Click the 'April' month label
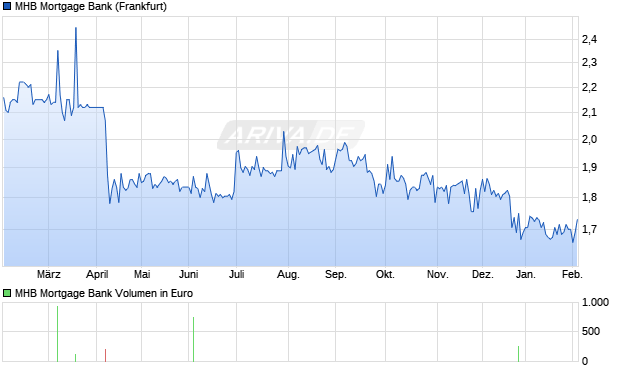 click(x=97, y=274)
